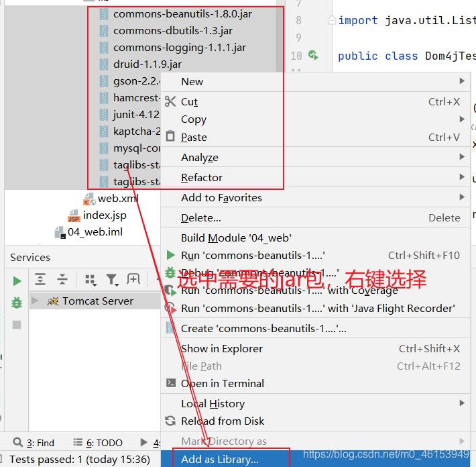Image resolution: width=476 pixels, height=467 pixels.
Task: Click the gutter run icon at line 10
Action: pos(313,55)
